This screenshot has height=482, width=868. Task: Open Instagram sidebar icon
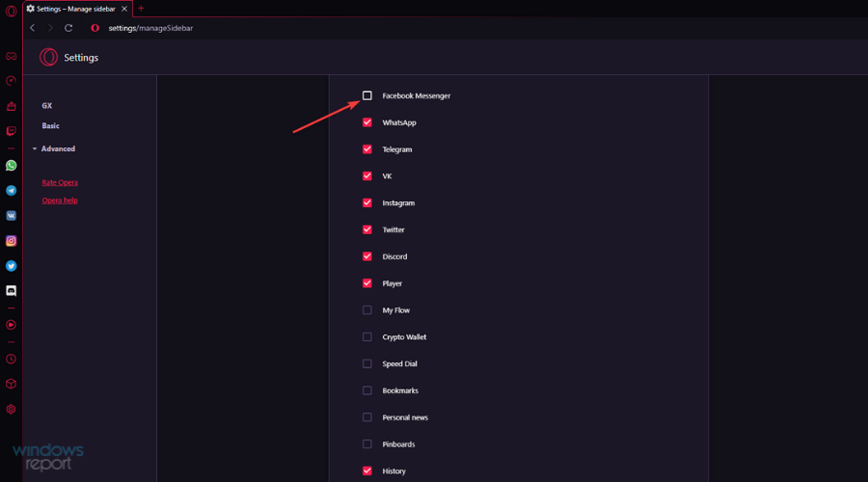point(11,241)
